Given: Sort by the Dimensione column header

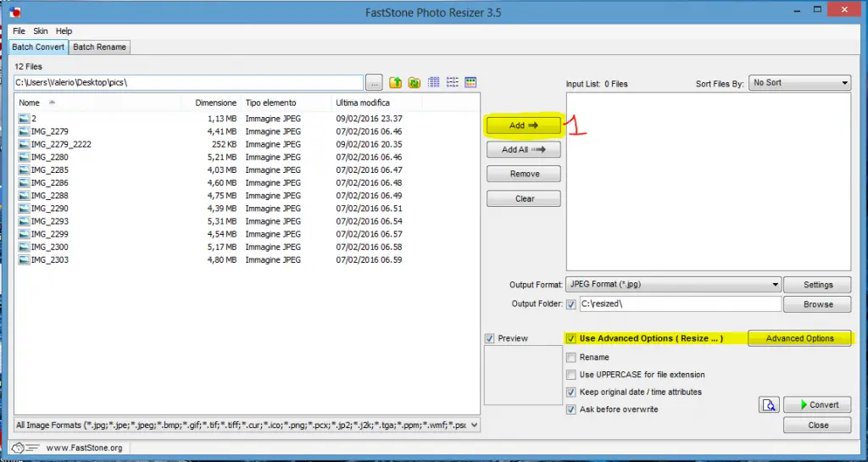Looking at the screenshot, I should tap(211, 103).
